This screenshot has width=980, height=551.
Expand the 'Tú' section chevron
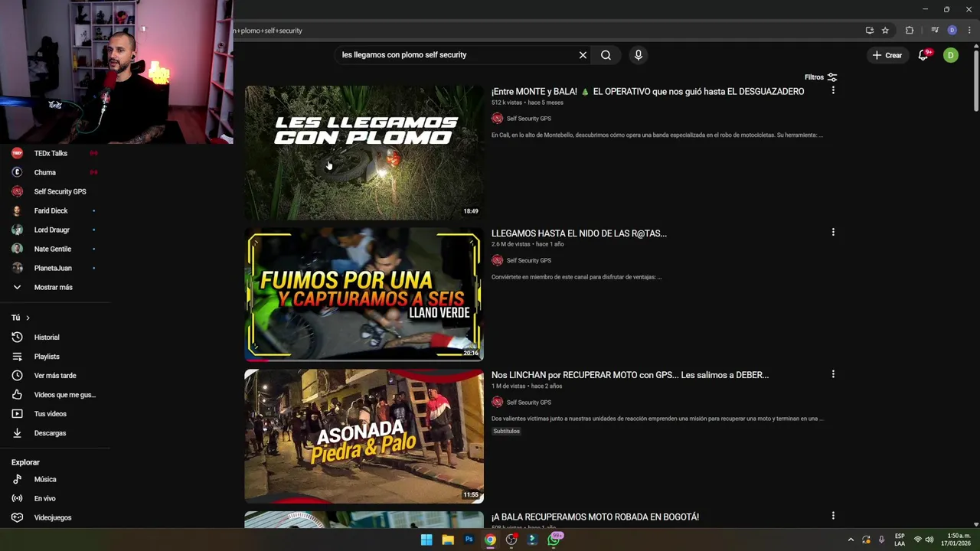click(x=28, y=318)
